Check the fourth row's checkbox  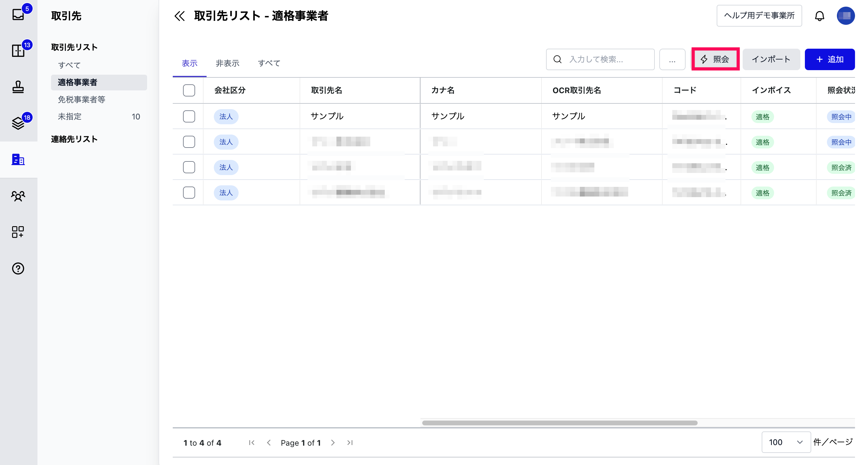click(189, 193)
